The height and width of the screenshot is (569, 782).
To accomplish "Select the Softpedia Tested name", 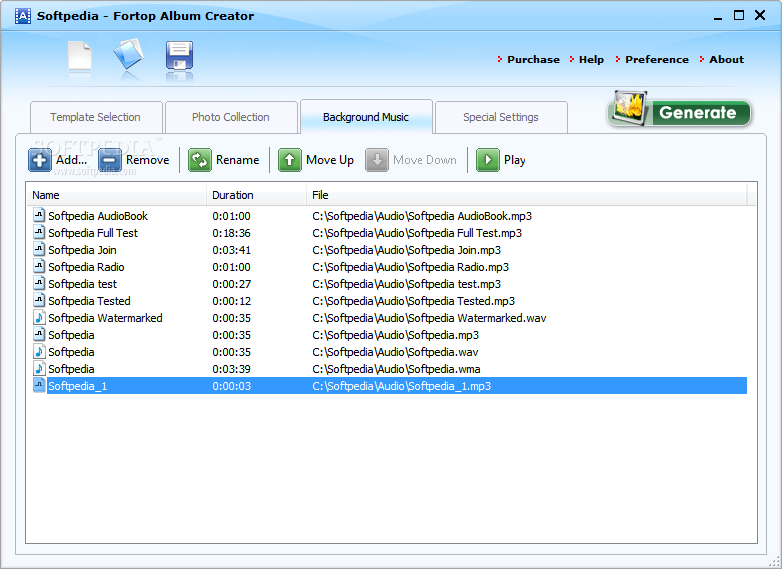I will coord(89,301).
